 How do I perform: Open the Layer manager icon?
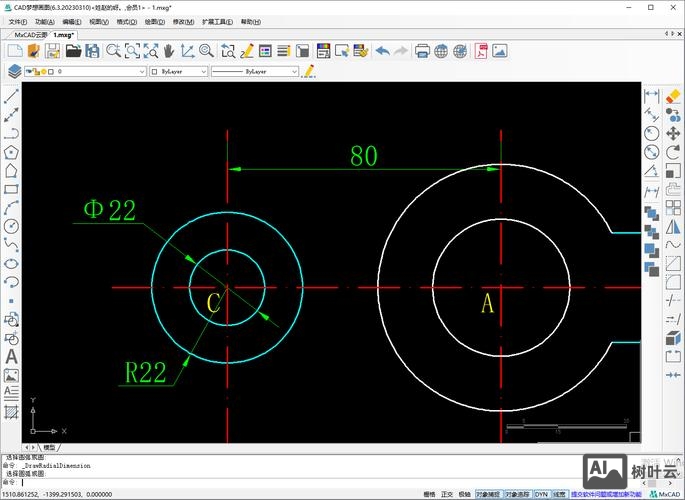click(x=14, y=72)
